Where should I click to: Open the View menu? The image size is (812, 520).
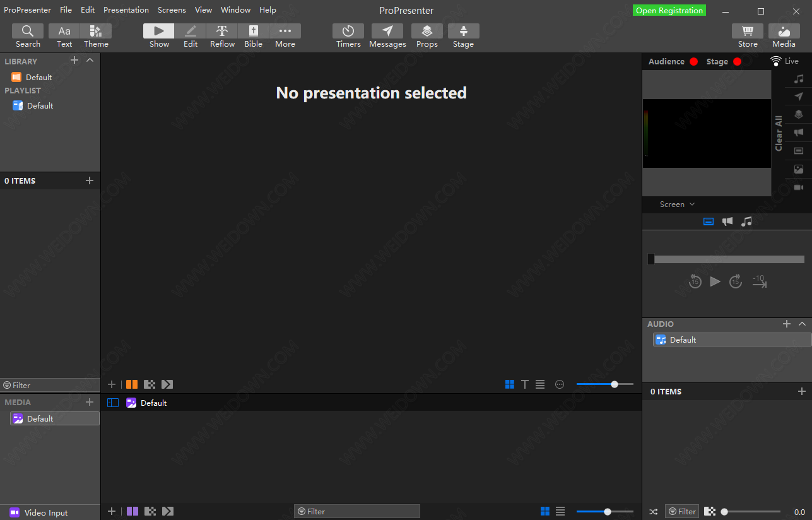click(203, 10)
